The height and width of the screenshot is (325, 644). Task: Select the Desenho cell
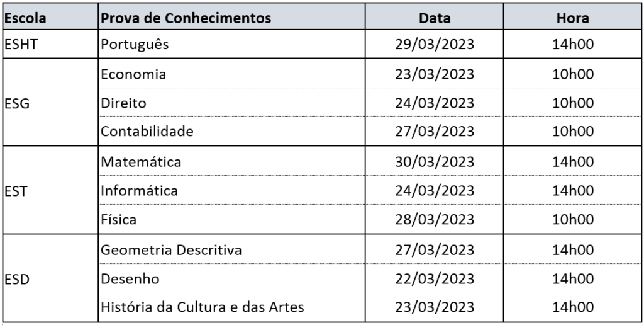point(231,278)
